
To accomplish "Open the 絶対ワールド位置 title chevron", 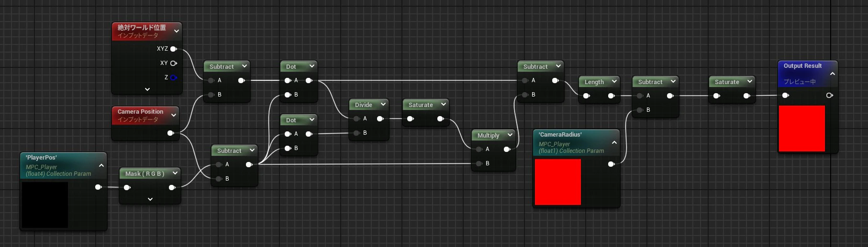I will 177,31.
